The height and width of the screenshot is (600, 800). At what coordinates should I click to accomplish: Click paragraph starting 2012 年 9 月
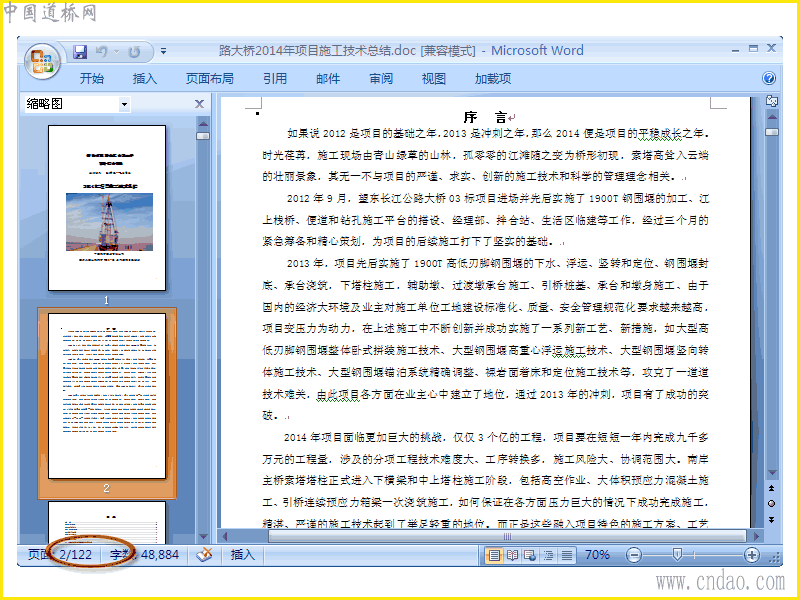pos(485,220)
